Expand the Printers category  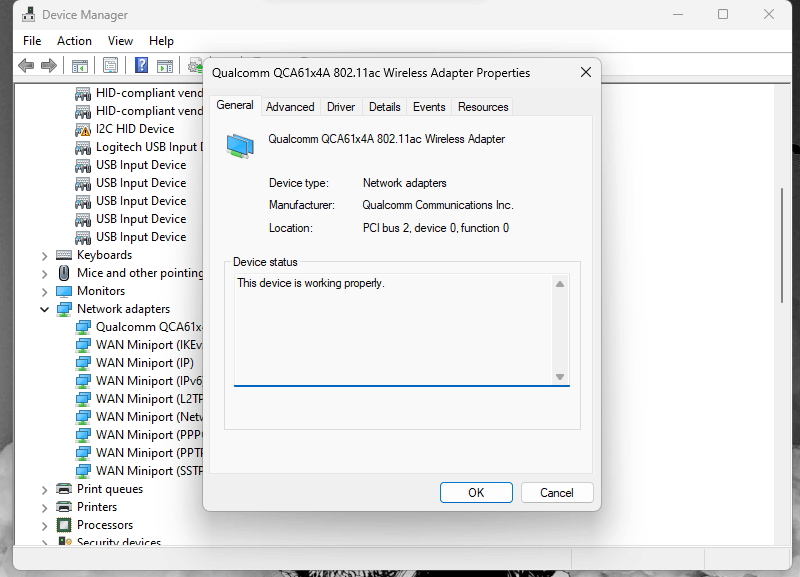(x=44, y=508)
